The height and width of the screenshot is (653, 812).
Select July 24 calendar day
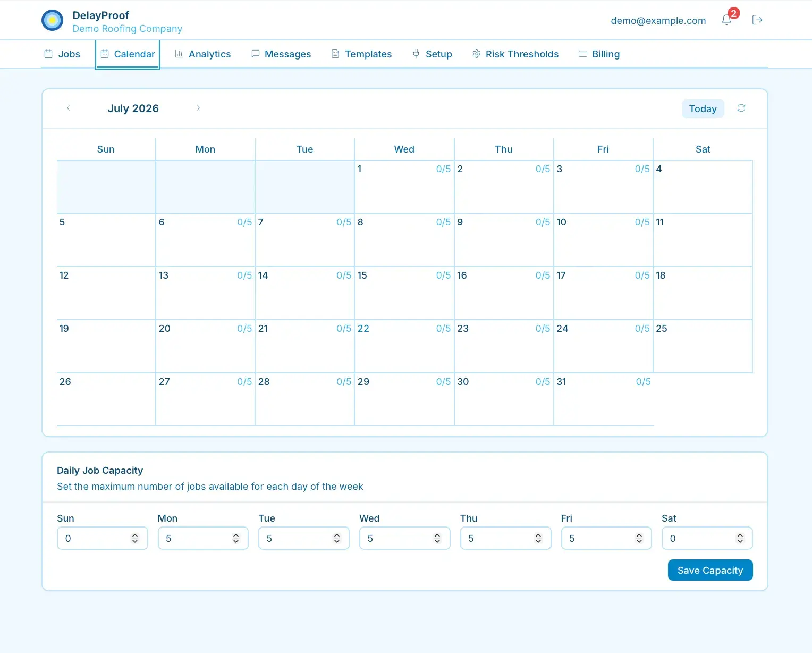click(x=603, y=346)
